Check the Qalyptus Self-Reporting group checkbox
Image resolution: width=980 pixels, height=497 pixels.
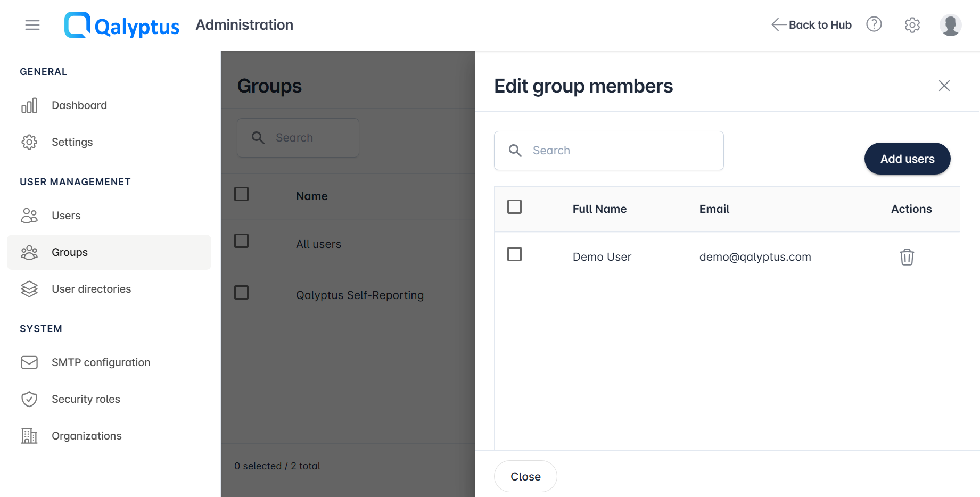click(241, 292)
